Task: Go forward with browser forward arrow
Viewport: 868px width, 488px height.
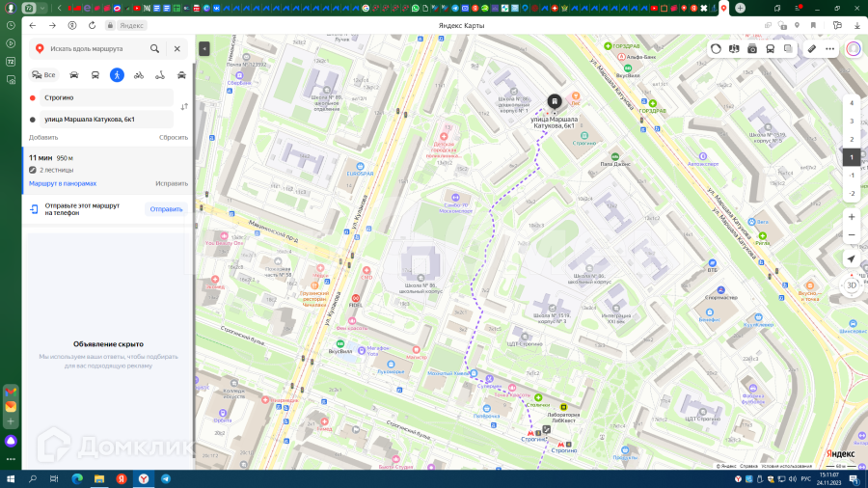Action: 53,25
